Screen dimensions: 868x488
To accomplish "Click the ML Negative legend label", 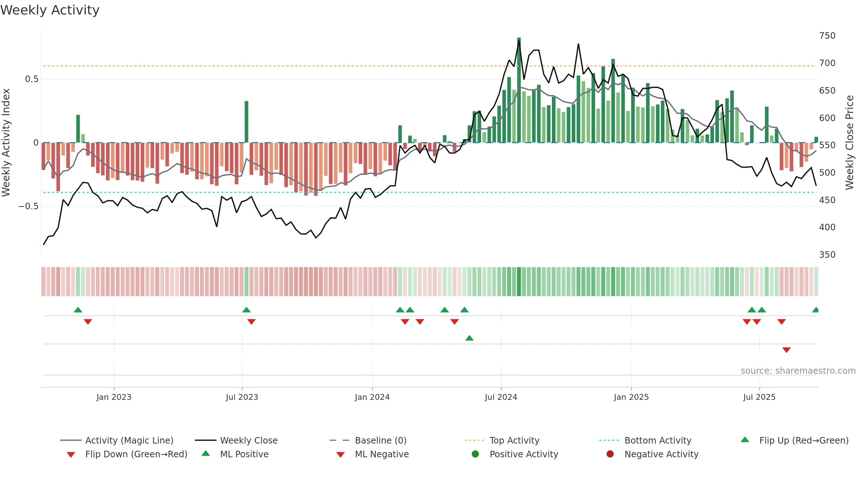I will [x=382, y=454].
